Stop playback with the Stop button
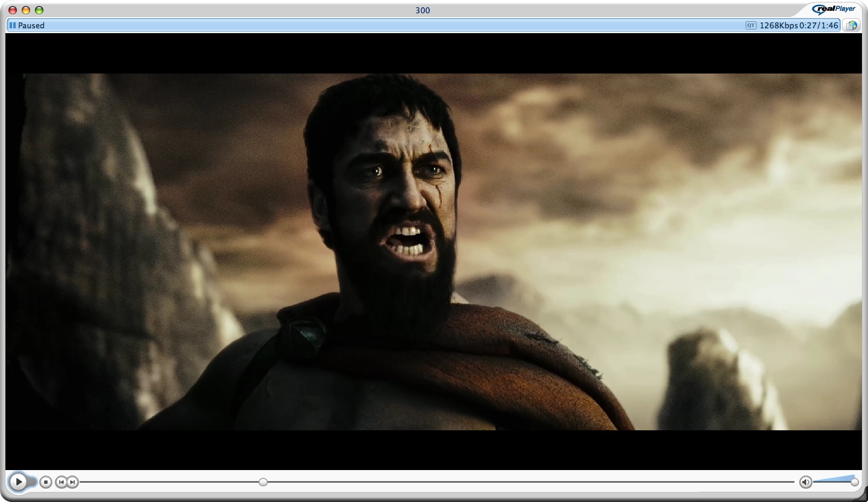This screenshot has width=868, height=502. (x=46, y=482)
